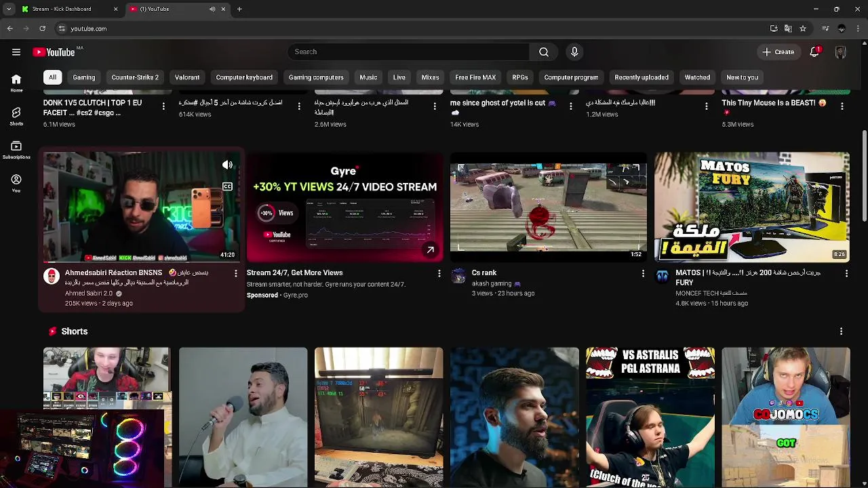
Task: Select the Gaming computers filter chip
Action: pos(316,77)
